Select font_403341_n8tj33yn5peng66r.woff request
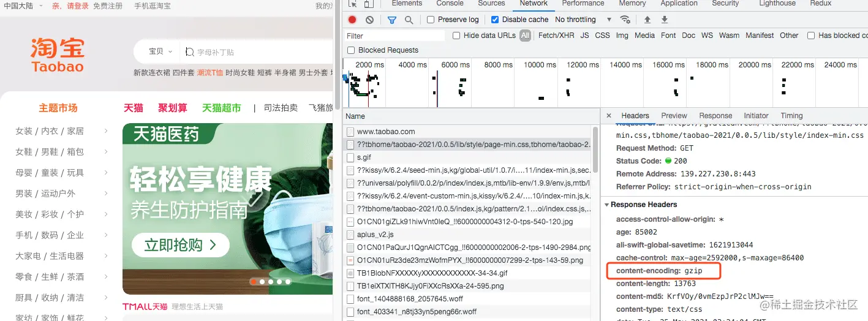This screenshot has height=321, width=868. (x=468, y=312)
